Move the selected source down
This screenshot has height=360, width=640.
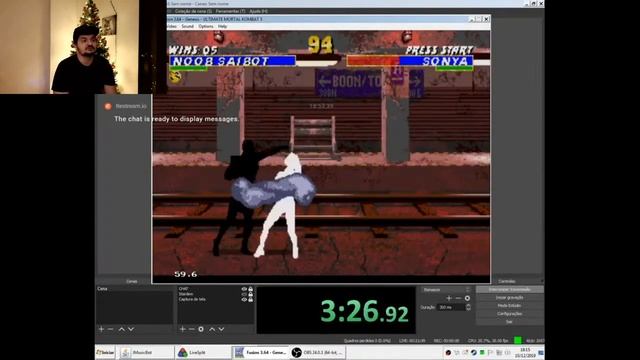pyautogui.click(x=221, y=329)
